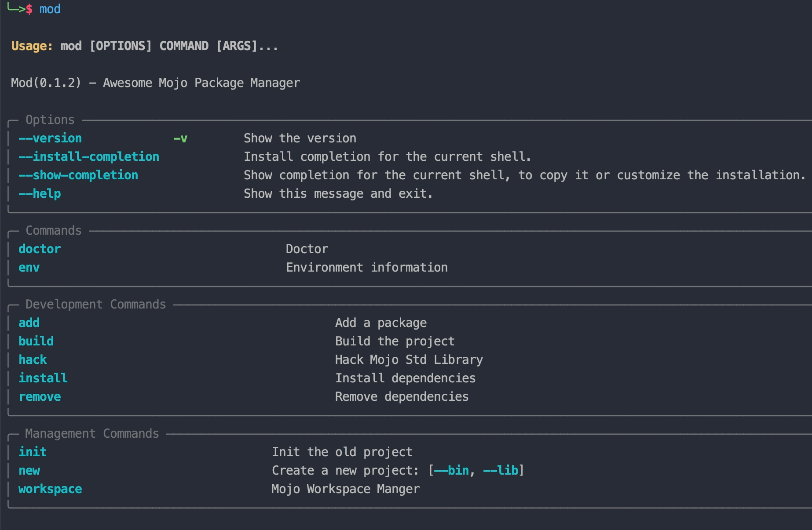Click the build command name
The height and width of the screenshot is (530, 812).
(36, 341)
